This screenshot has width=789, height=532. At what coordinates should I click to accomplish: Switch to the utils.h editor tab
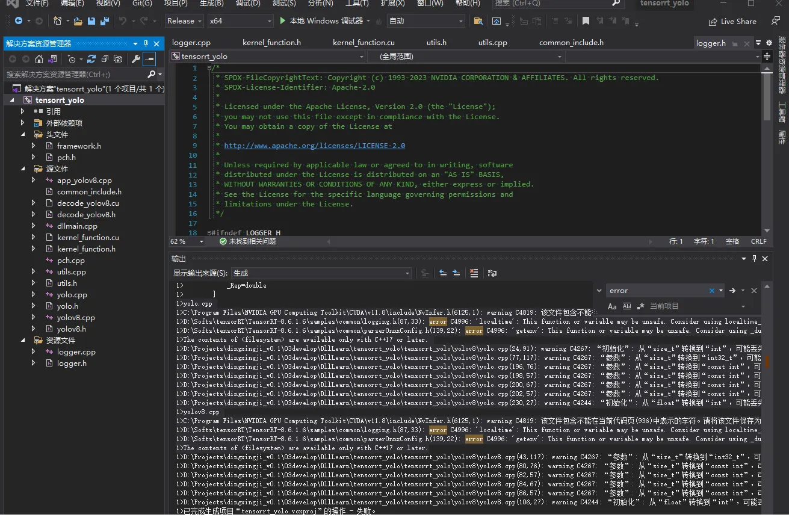click(436, 43)
